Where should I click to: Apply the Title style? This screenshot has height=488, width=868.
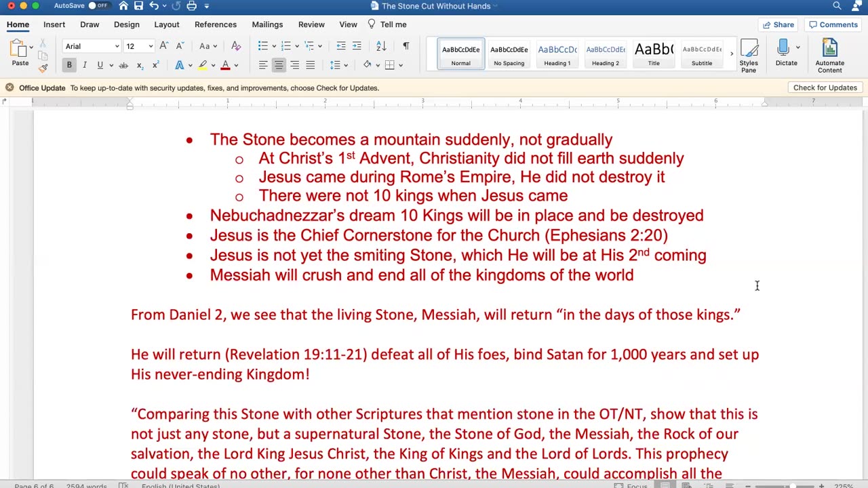click(x=654, y=54)
